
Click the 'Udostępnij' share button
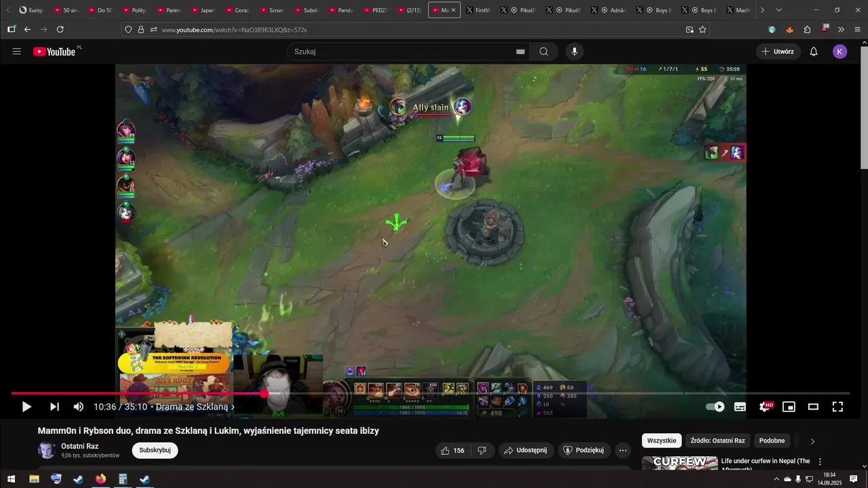pyautogui.click(x=526, y=450)
